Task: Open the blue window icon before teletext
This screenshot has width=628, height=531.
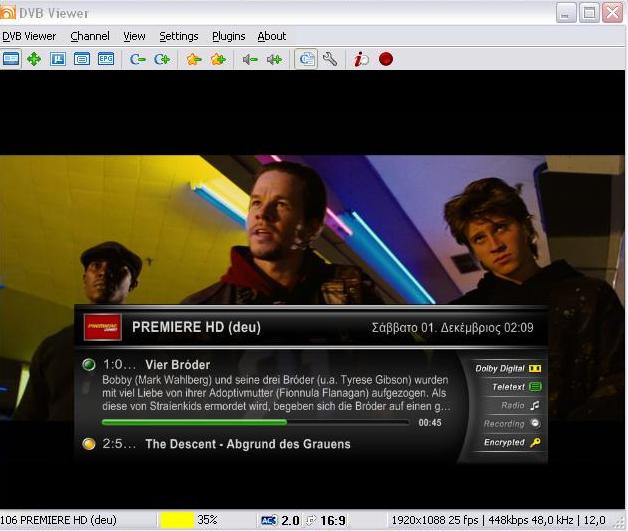Action: click(x=58, y=59)
